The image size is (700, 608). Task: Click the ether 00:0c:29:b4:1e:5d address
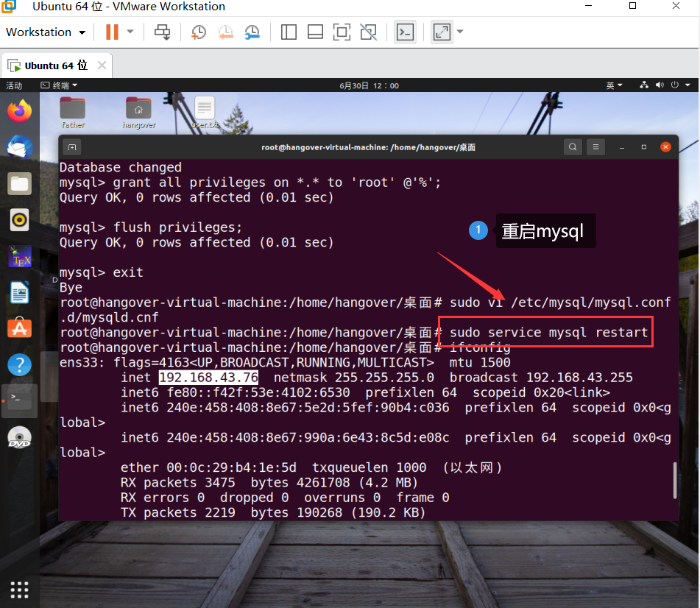point(208,468)
